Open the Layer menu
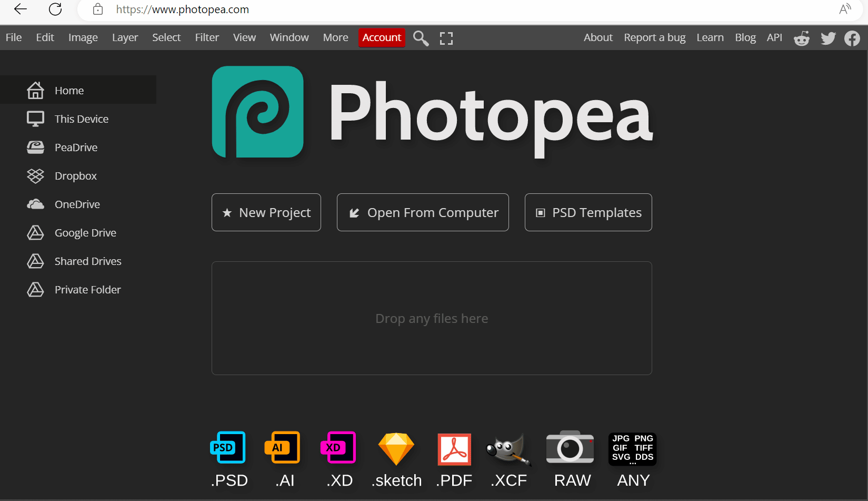Screen dimensions: 868x501 [125, 37]
